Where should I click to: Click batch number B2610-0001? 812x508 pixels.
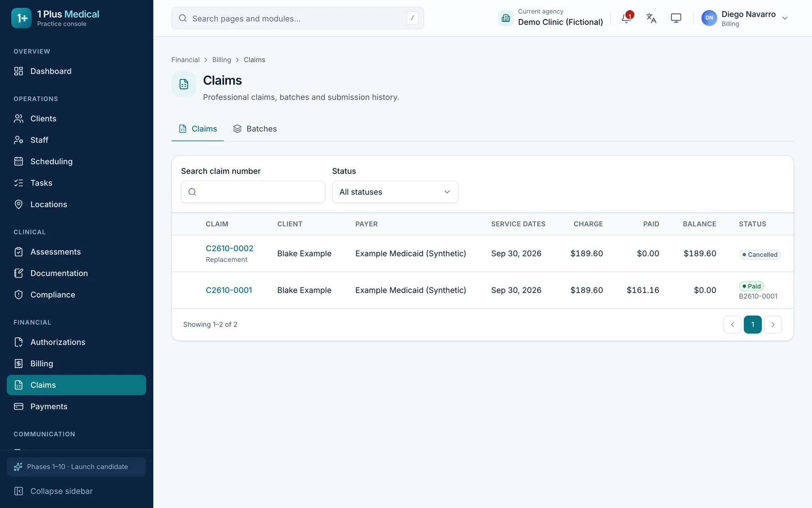click(758, 296)
